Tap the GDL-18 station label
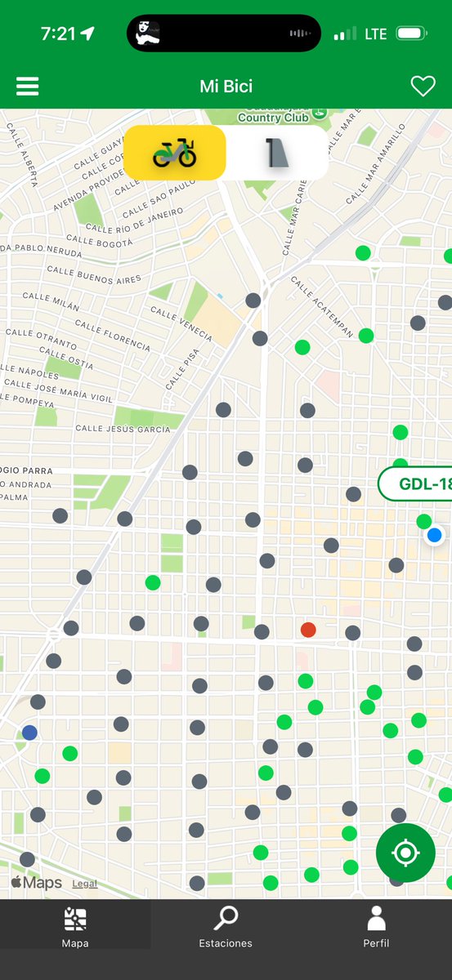 pos(415,484)
